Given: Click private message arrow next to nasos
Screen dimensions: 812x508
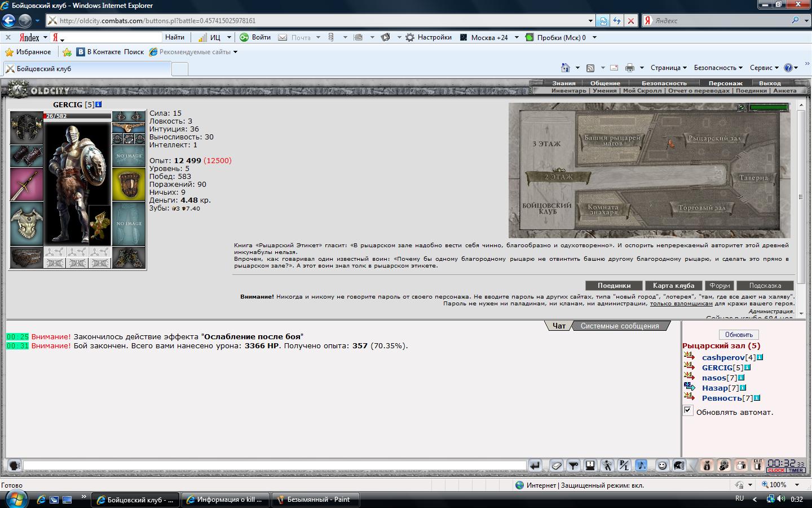Looking at the screenshot, I should click(689, 377).
